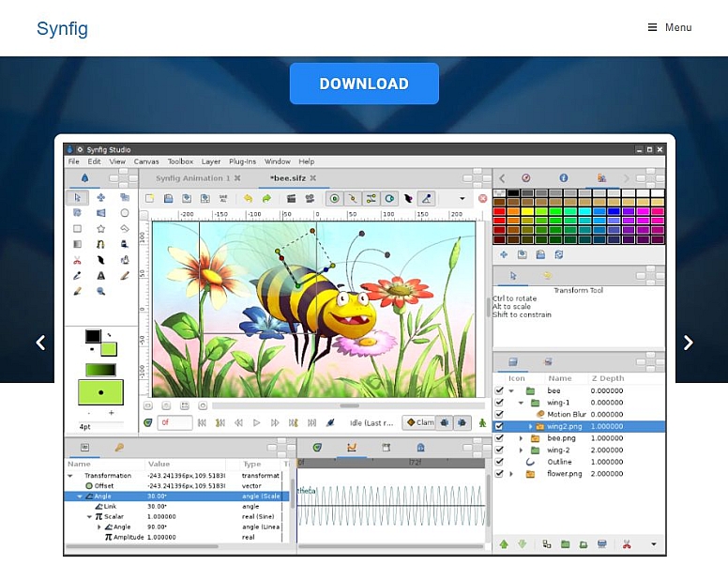Click the Redo arrow icon
Image resolution: width=728 pixels, height=565 pixels.
pos(266,199)
